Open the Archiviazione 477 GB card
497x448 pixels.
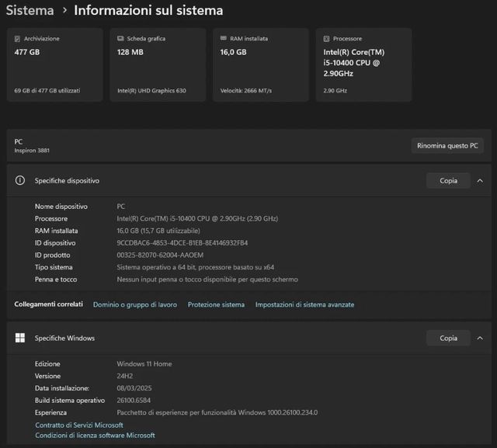pos(54,65)
